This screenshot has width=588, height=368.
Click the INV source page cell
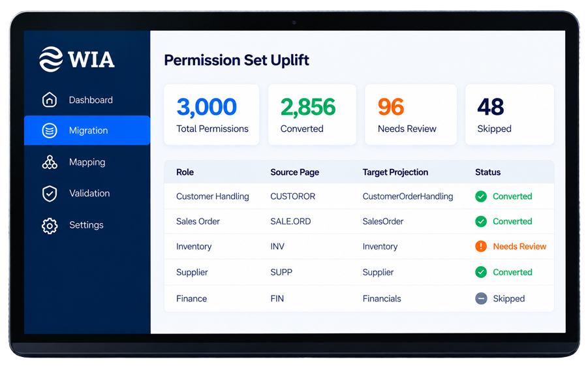click(x=277, y=247)
